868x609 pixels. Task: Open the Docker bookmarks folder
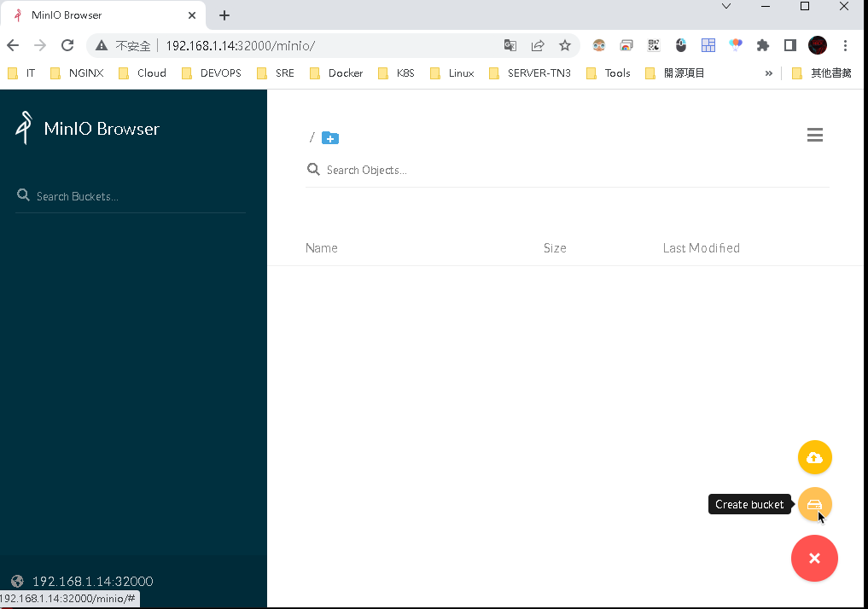coord(336,73)
